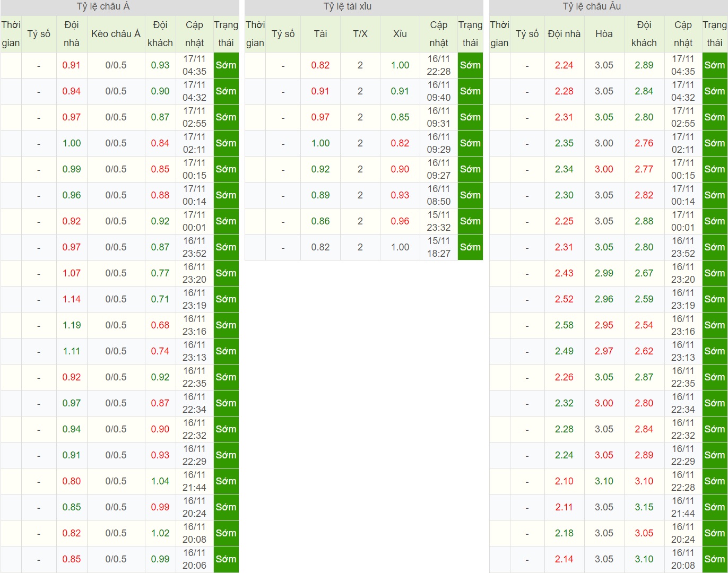Click Asian table update time 16/11 20:06

pyautogui.click(x=194, y=559)
